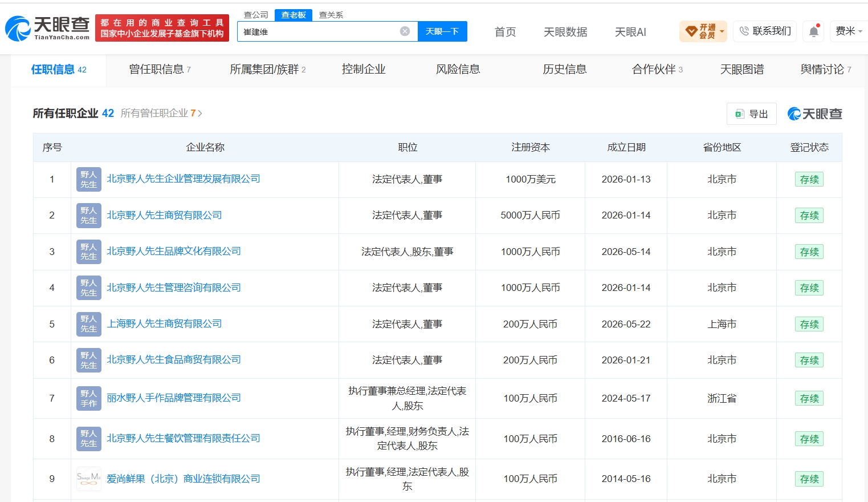Open company link 北京野人先生管理咨询有限公司
The width and height of the screenshot is (868, 502).
point(174,288)
